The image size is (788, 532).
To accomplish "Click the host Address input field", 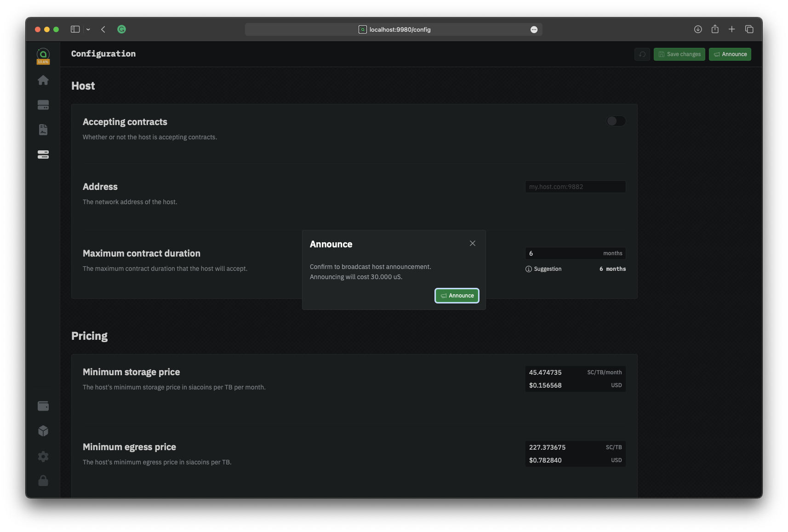I will point(575,187).
